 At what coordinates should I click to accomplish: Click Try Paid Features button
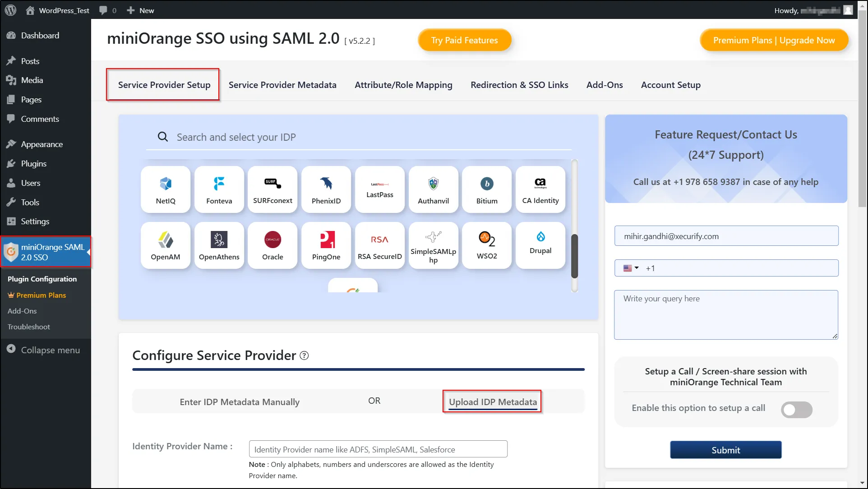464,40
